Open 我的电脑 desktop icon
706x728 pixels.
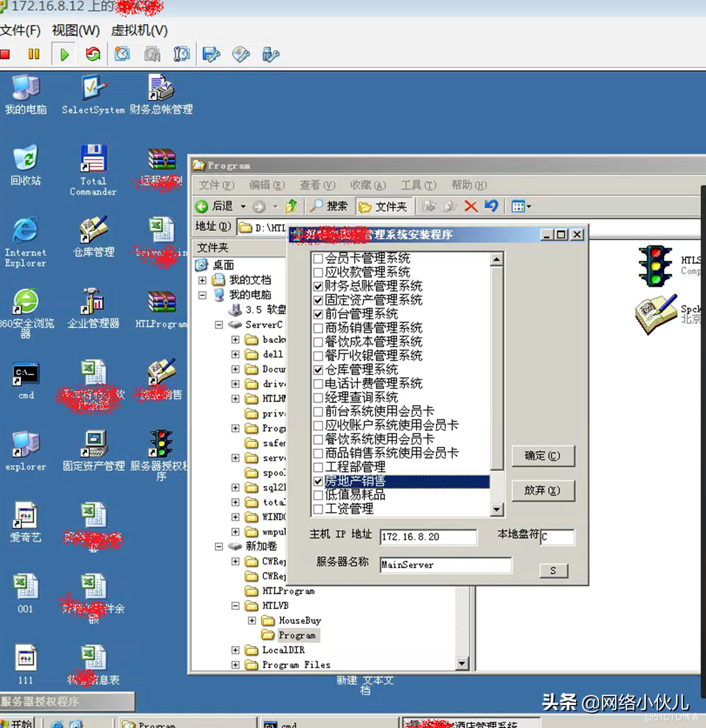pyautogui.click(x=26, y=95)
